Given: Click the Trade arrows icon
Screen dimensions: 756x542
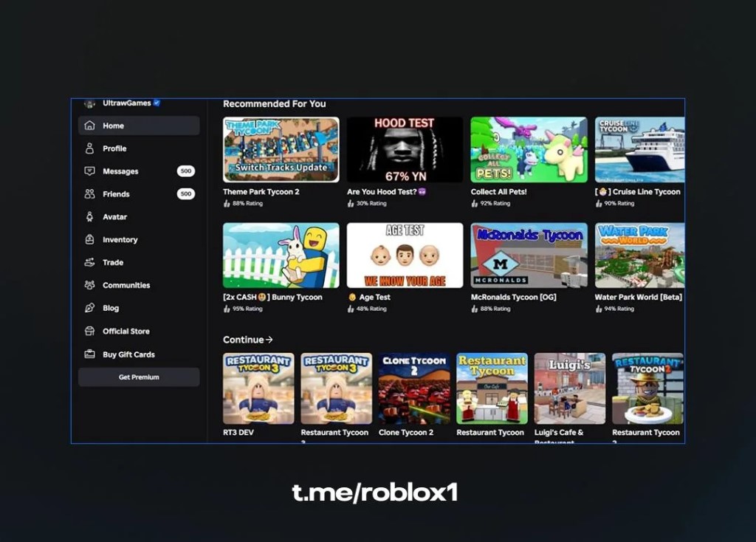Looking at the screenshot, I should (89, 262).
